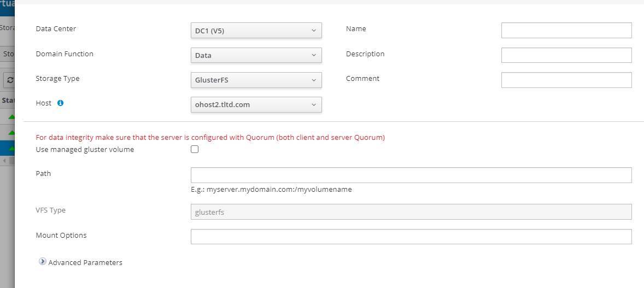The image size is (644, 288).
Task: Click the Status column header in background
Action: (8, 101)
